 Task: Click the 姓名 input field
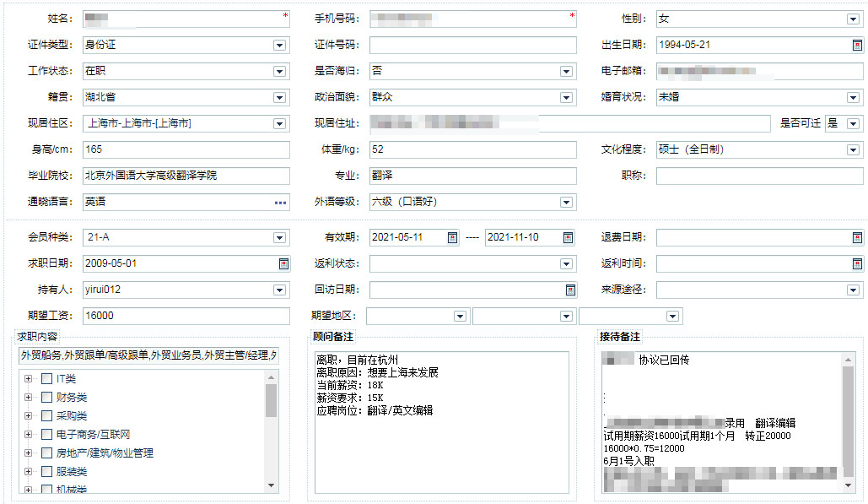(x=186, y=19)
